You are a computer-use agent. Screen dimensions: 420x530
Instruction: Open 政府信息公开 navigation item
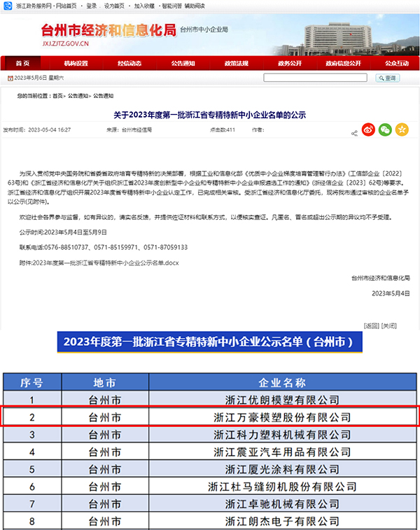343,63
